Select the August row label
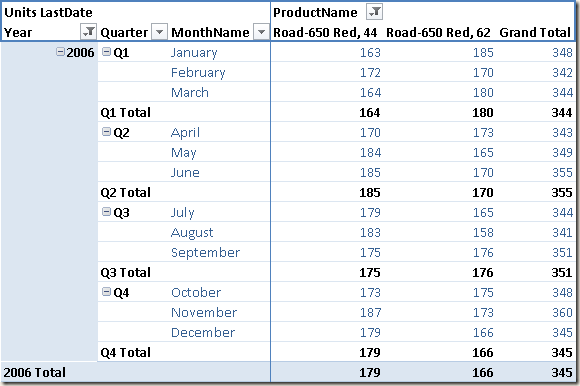The width and height of the screenshot is (580, 386). [x=192, y=233]
